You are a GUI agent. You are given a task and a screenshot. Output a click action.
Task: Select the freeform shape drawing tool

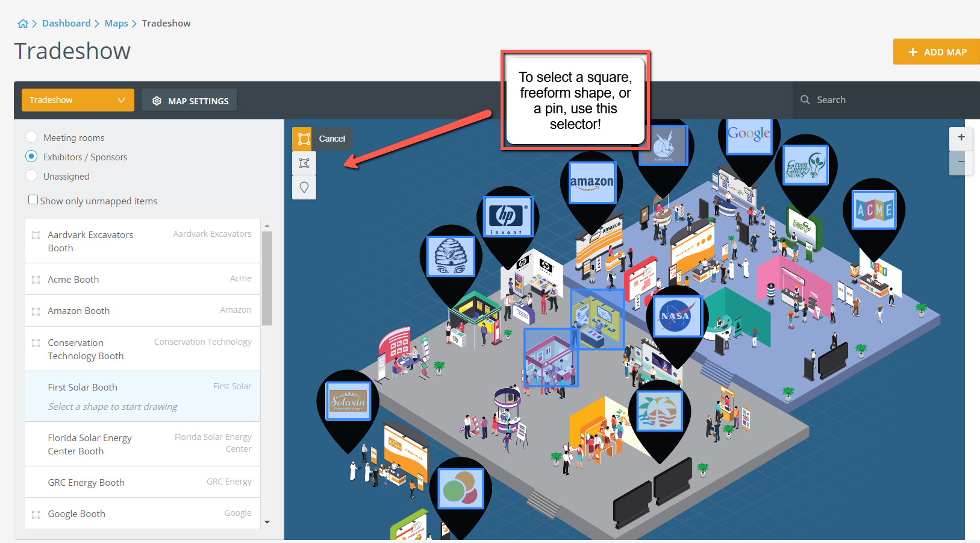click(304, 163)
